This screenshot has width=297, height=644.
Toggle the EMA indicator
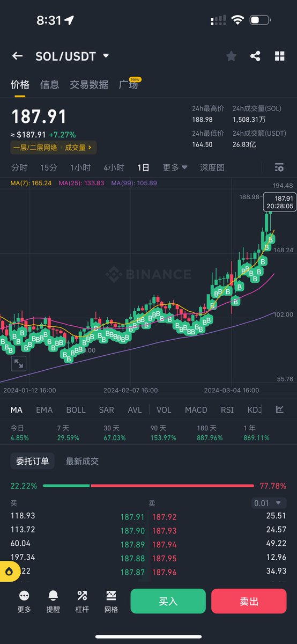tap(44, 409)
